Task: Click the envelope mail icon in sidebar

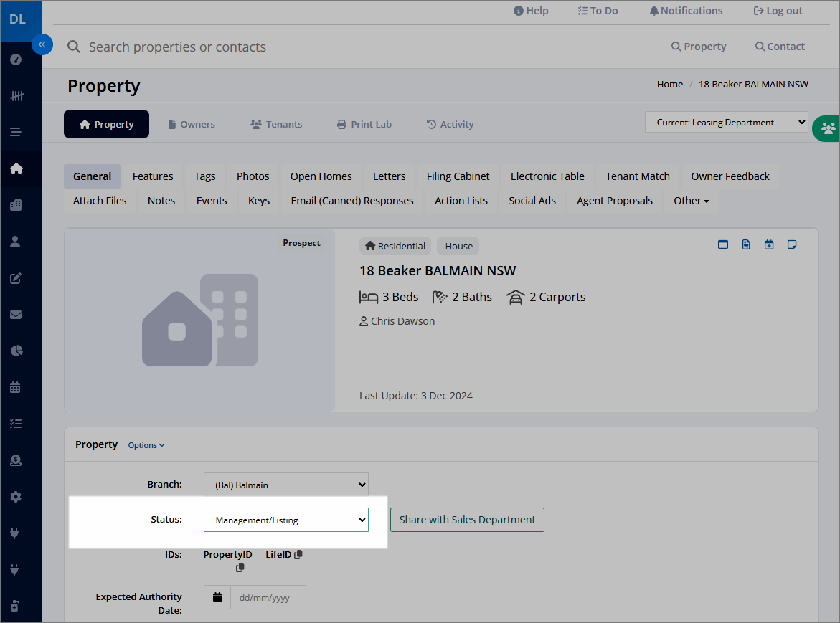Action: point(16,315)
